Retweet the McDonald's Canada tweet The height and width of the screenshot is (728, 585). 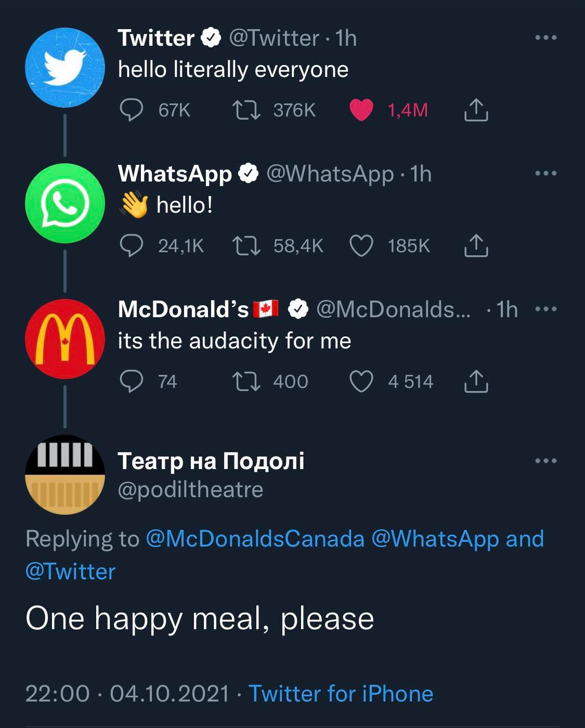pos(247,382)
